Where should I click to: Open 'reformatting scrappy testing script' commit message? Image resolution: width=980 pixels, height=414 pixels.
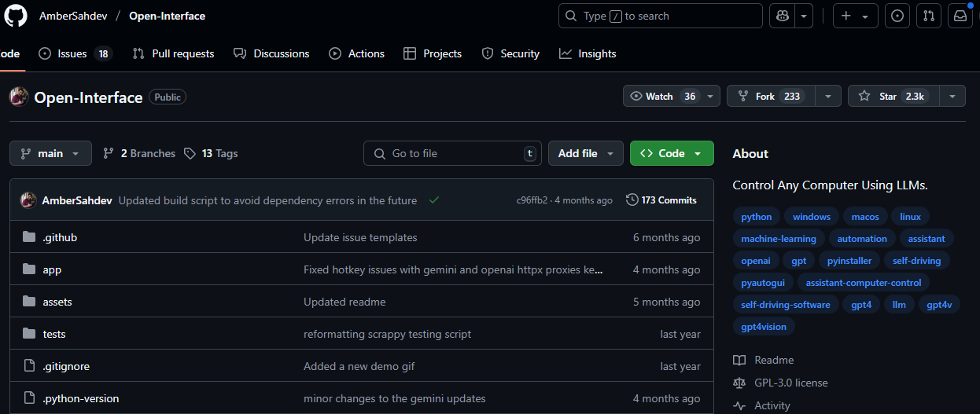click(388, 334)
